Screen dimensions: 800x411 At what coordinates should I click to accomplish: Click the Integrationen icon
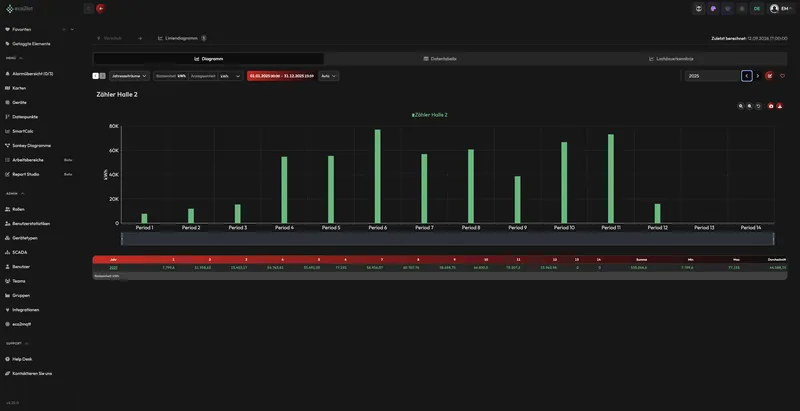coord(8,310)
